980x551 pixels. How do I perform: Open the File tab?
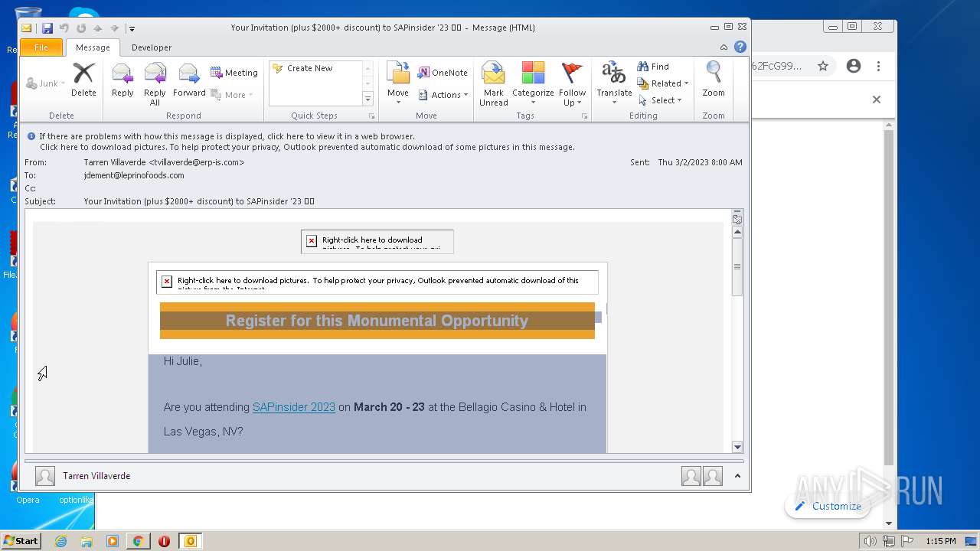[x=41, y=47]
